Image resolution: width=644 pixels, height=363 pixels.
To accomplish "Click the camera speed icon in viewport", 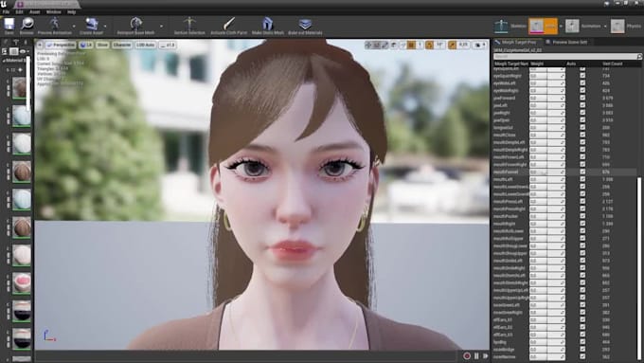I will [478, 45].
